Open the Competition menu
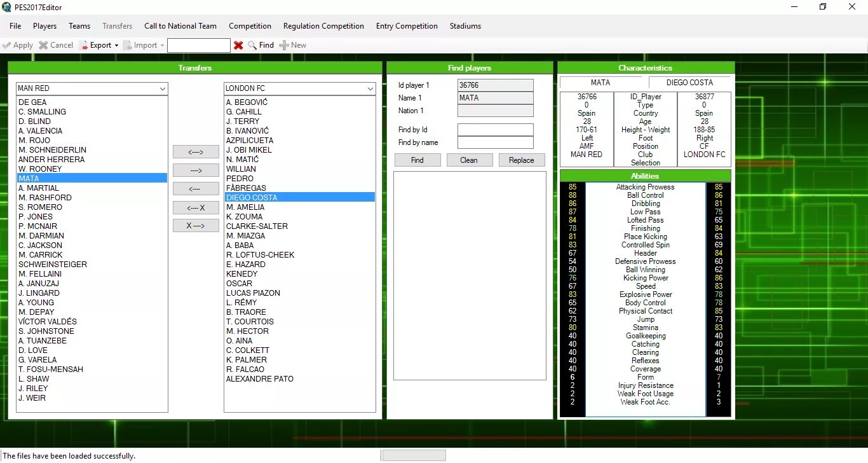This screenshot has height=463, width=868. pos(250,26)
